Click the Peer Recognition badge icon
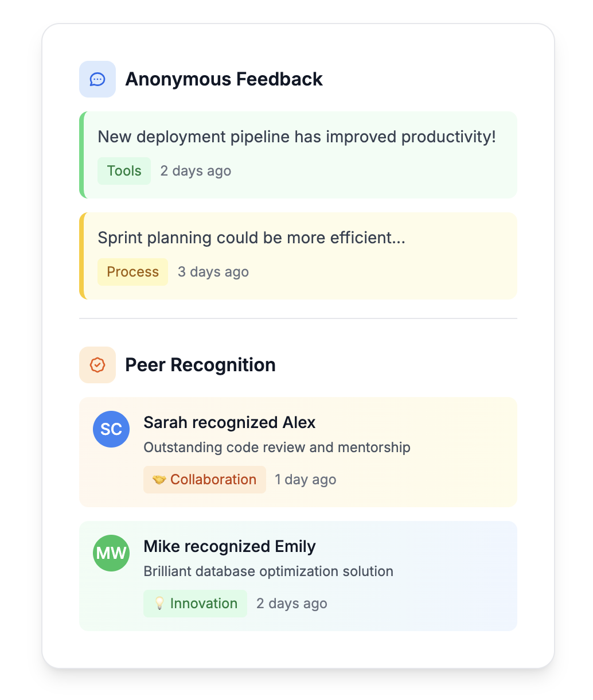The width and height of the screenshot is (593, 700). tap(97, 365)
